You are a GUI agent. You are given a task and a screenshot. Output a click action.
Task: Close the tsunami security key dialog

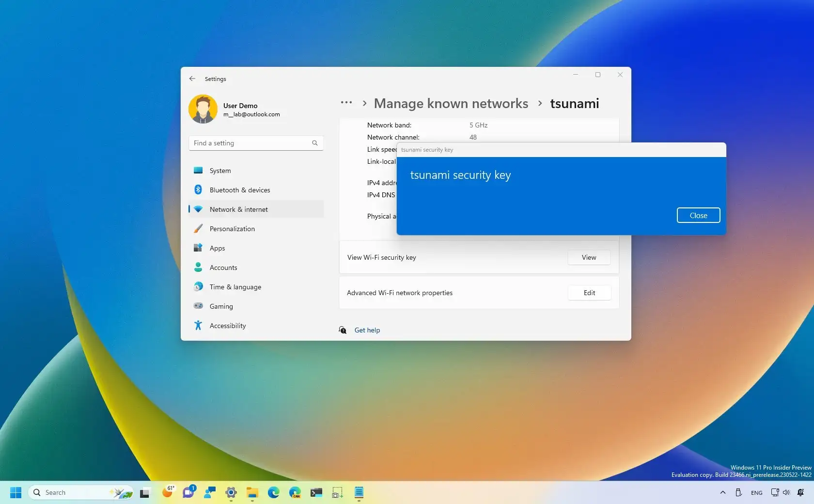tap(698, 215)
